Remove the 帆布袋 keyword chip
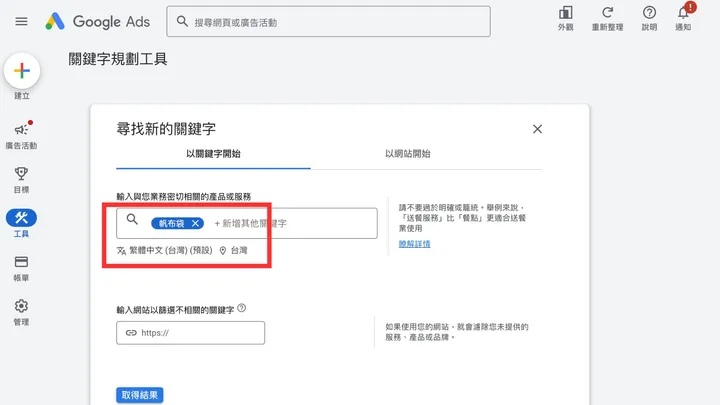 pos(196,223)
